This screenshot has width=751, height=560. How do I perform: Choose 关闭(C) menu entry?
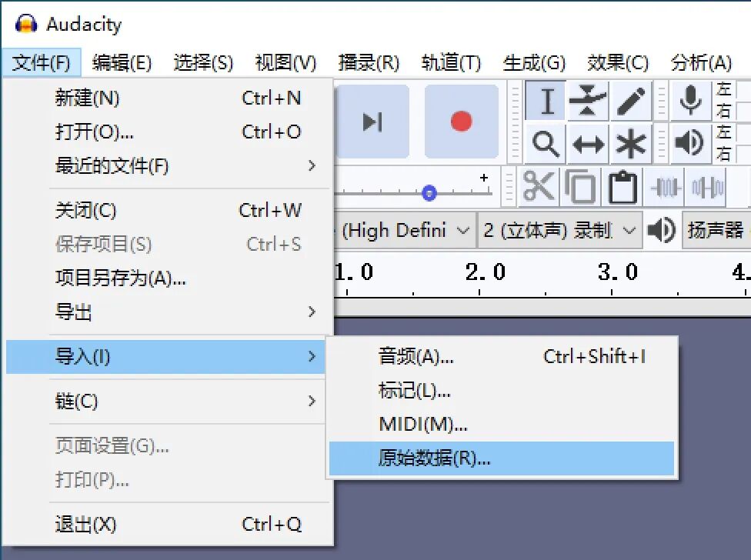point(168,211)
